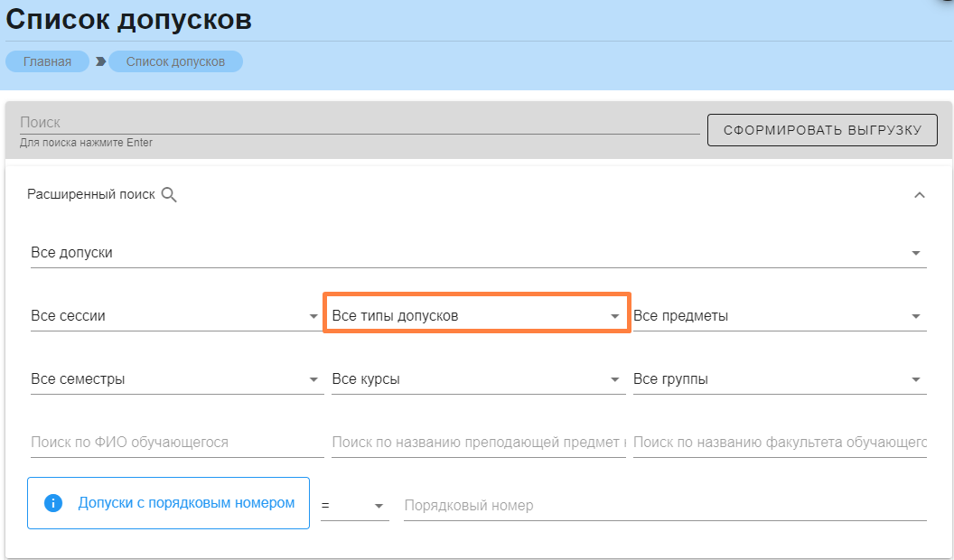Open the Все курсы dropdown
Screen dimensions: 954x560
(x=476, y=379)
